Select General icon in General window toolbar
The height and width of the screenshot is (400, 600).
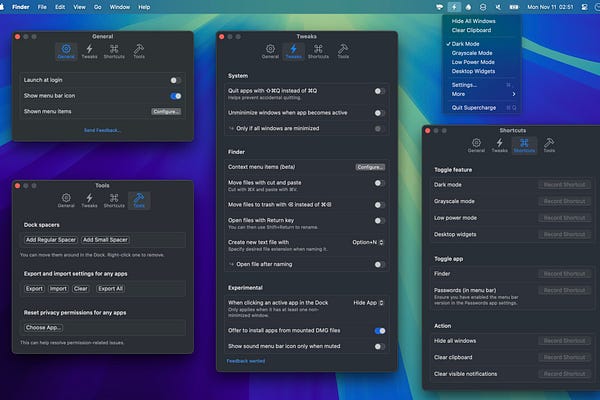pos(66,51)
